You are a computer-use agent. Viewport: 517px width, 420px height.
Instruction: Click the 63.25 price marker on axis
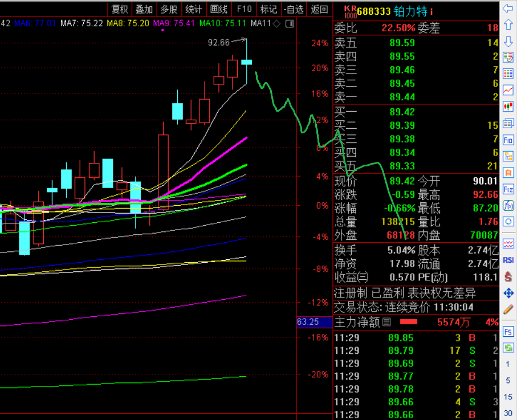pyautogui.click(x=314, y=322)
